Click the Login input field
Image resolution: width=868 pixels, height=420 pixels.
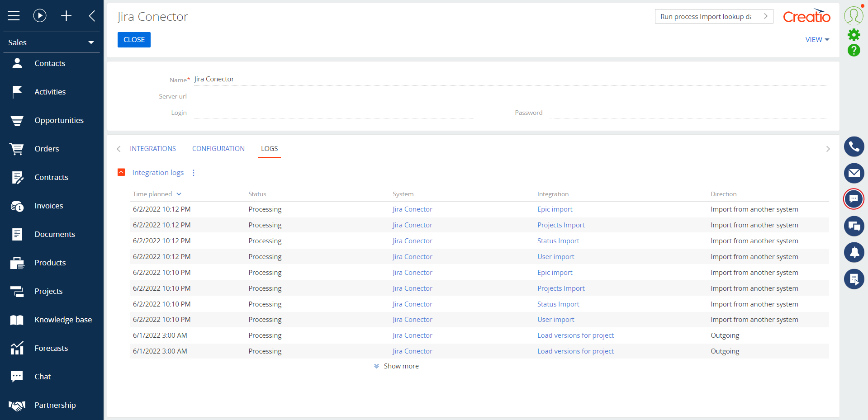tap(334, 112)
